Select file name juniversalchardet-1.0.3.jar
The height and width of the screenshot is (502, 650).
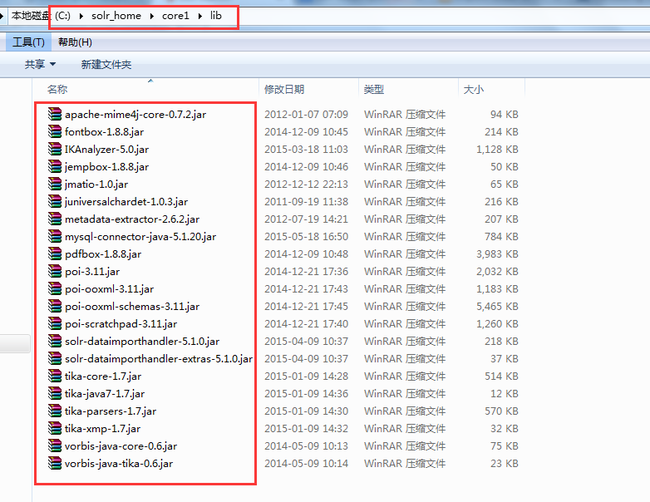pyautogui.click(x=126, y=201)
